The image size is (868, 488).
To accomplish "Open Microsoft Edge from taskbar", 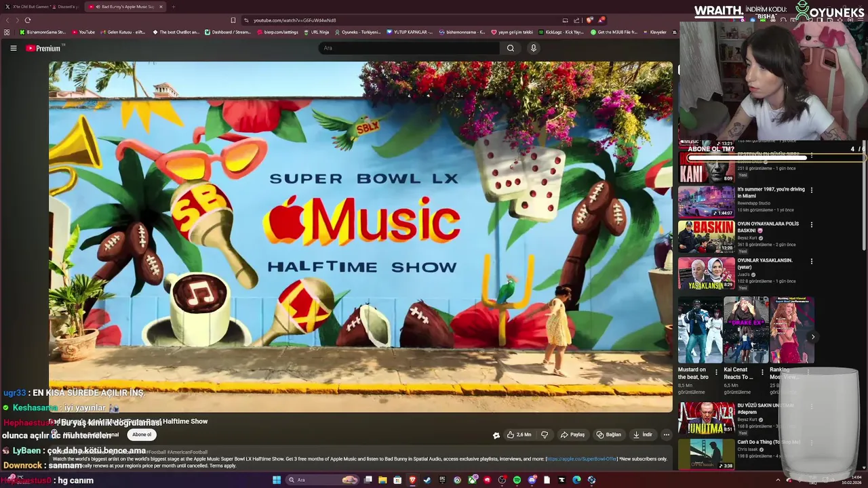I will [576, 480].
